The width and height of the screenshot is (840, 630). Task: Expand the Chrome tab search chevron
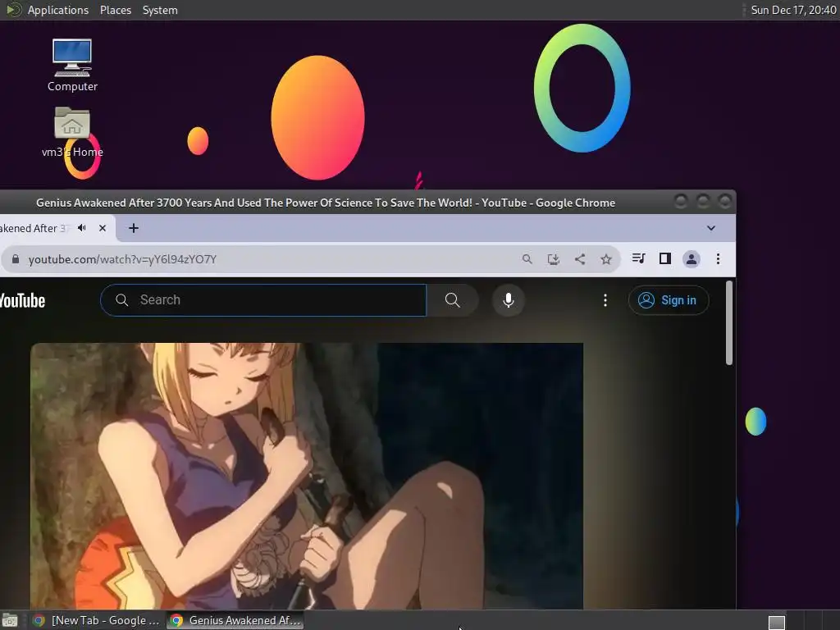point(711,228)
